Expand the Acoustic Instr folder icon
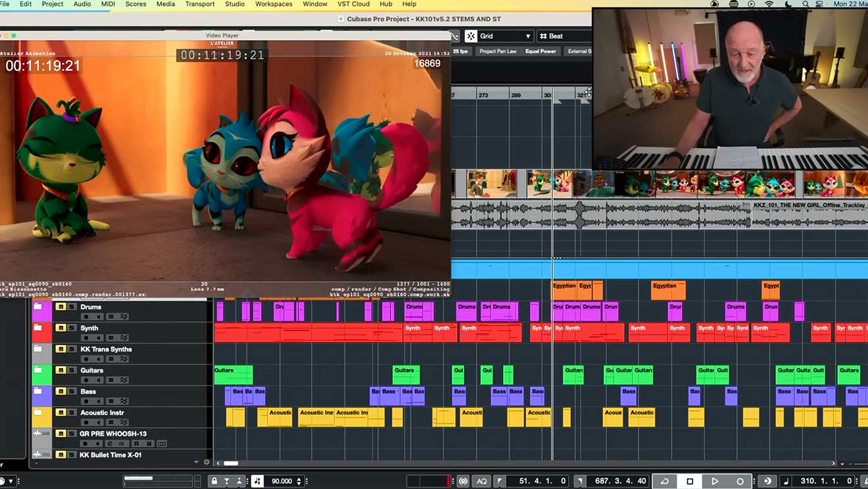 38,412
